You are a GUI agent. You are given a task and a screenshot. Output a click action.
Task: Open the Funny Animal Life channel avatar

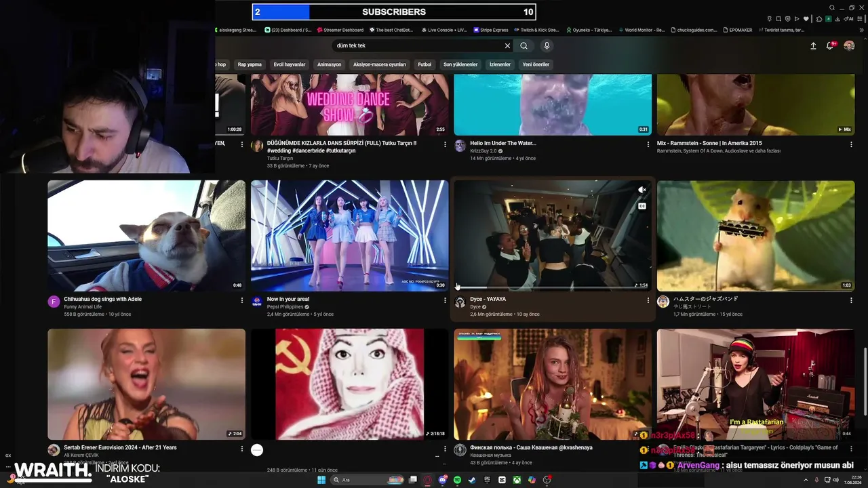[x=54, y=302]
